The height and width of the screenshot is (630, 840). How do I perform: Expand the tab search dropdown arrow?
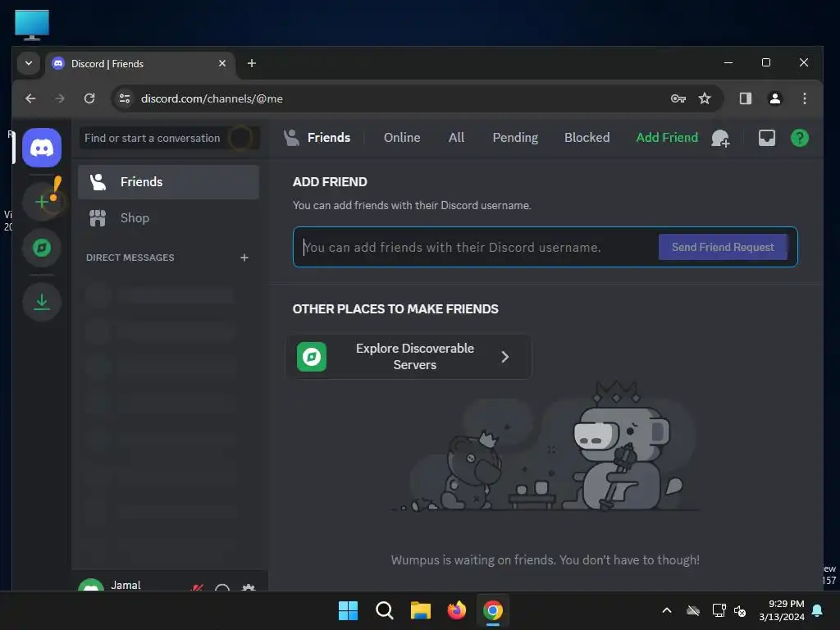[29, 63]
